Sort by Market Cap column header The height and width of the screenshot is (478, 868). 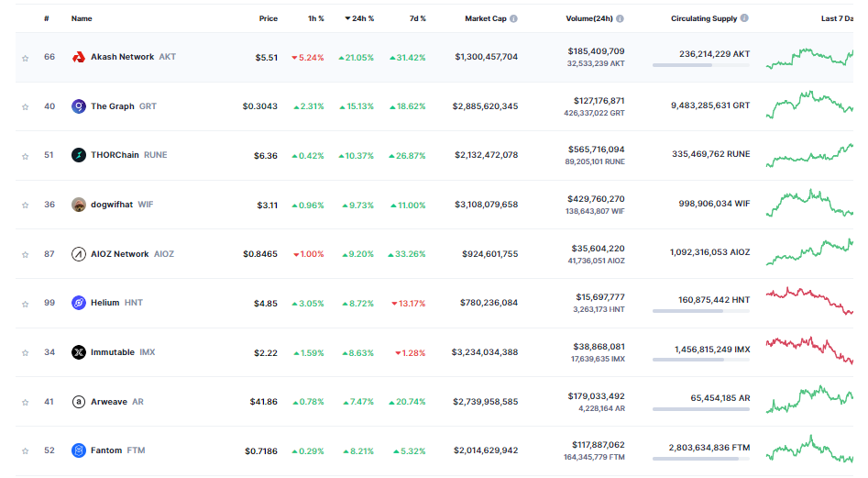[486, 19]
